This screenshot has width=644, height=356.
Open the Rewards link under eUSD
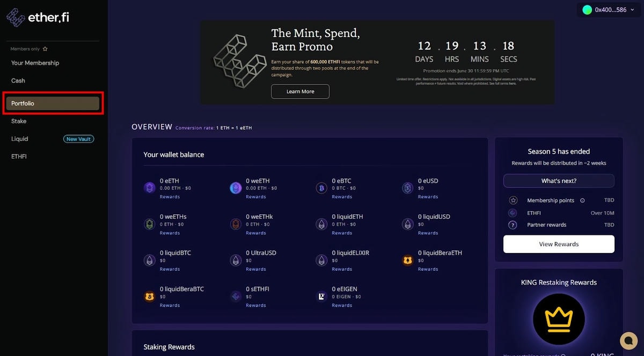pyautogui.click(x=428, y=197)
